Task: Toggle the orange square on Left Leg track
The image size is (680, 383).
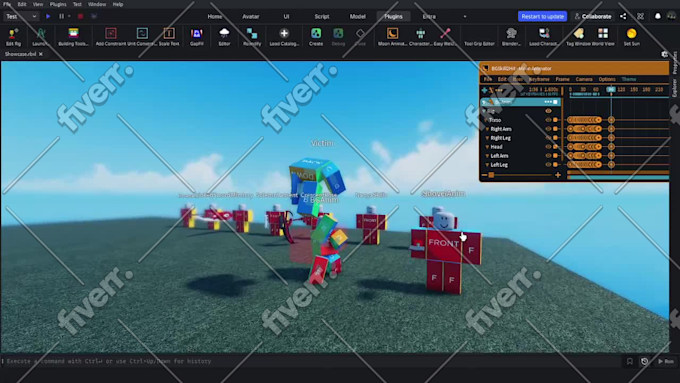Action: pyautogui.click(x=556, y=165)
